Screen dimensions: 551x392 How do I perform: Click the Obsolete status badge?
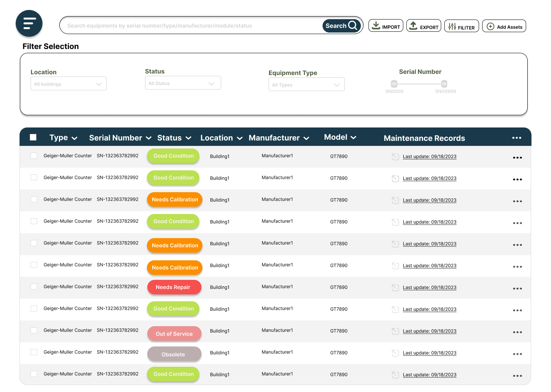point(174,354)
